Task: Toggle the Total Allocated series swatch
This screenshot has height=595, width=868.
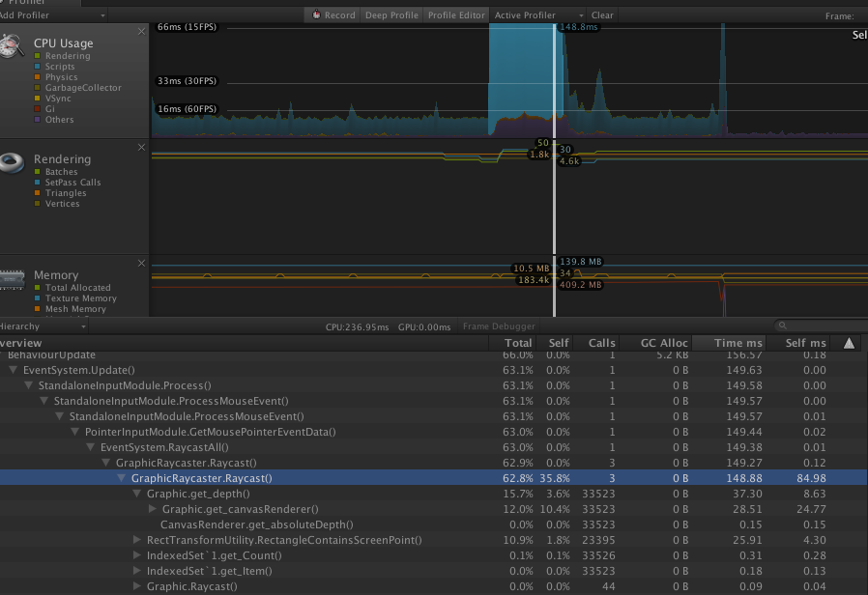Action: click(x=38, y=288)
